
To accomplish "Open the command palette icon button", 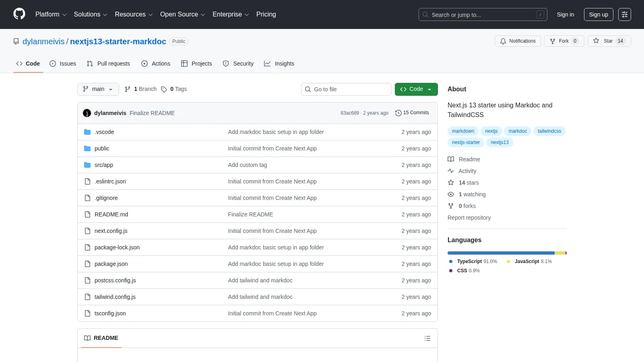I will (x=625, y=14).
